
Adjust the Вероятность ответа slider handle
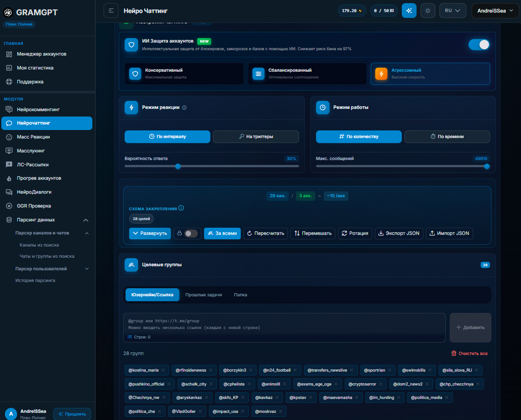click(x=178, y=166)
